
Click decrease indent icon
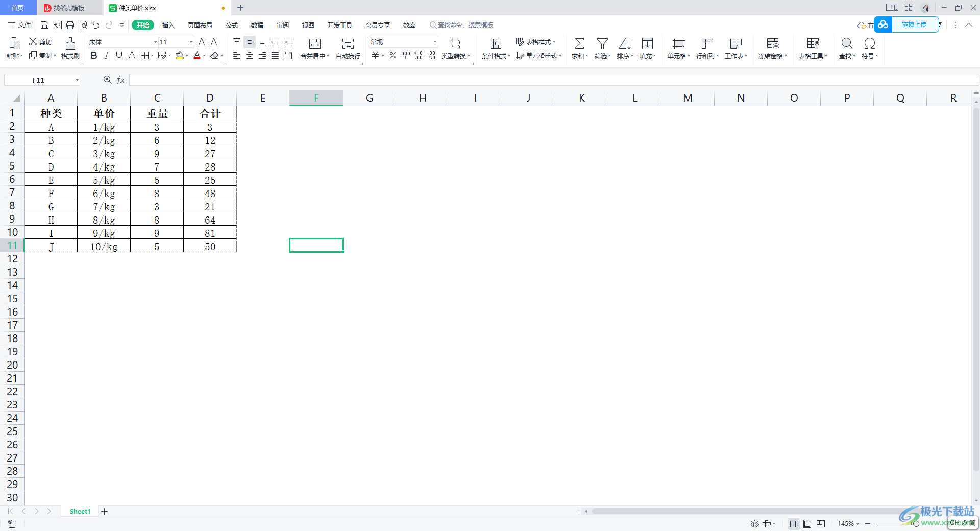tap(275, 42)
